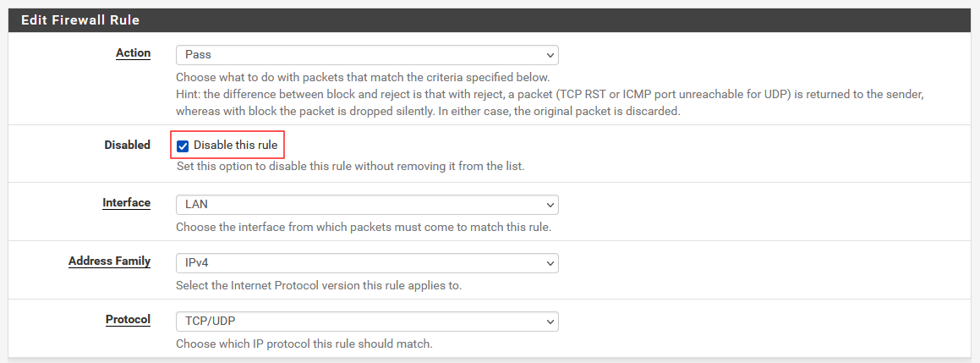Click the chevron arrow on Address Family dropdown
The width and height of the screenshot is (980, 363).
coord(550,263)
